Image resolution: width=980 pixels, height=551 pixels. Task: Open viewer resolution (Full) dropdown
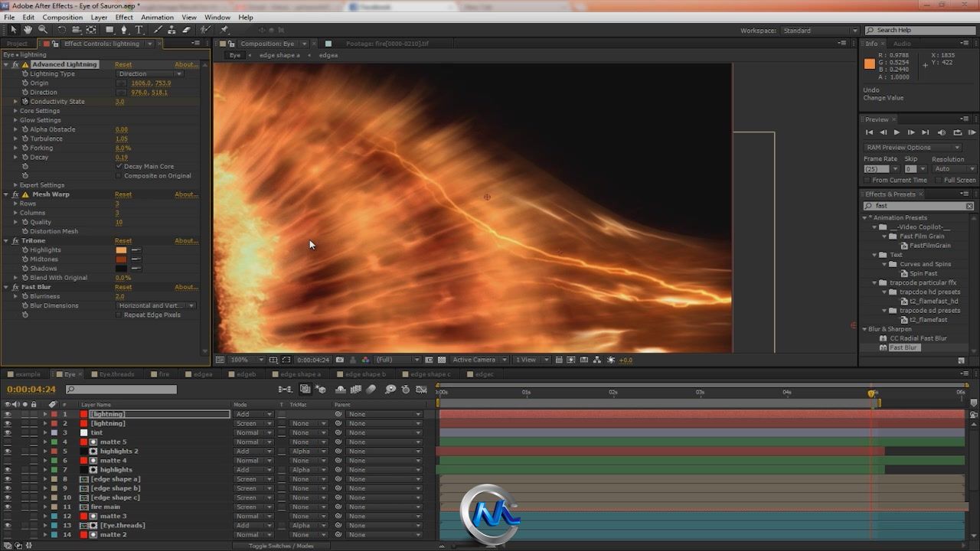pyautogui.click(x=397, y=360)
